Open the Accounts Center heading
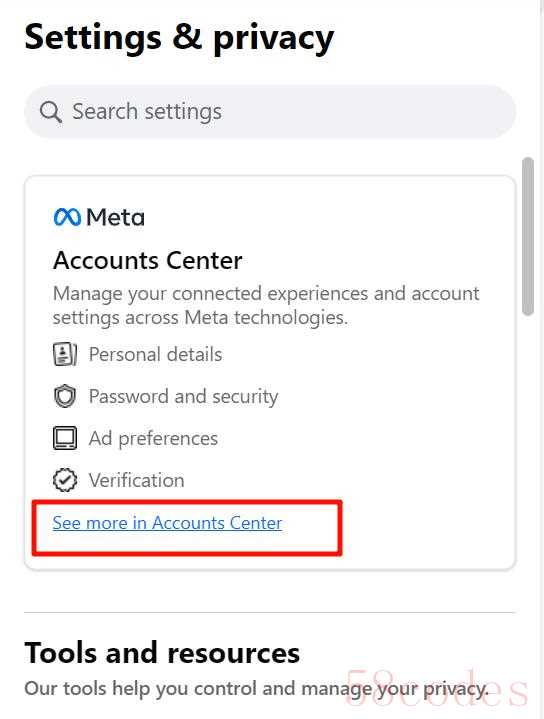 (147, 260)
